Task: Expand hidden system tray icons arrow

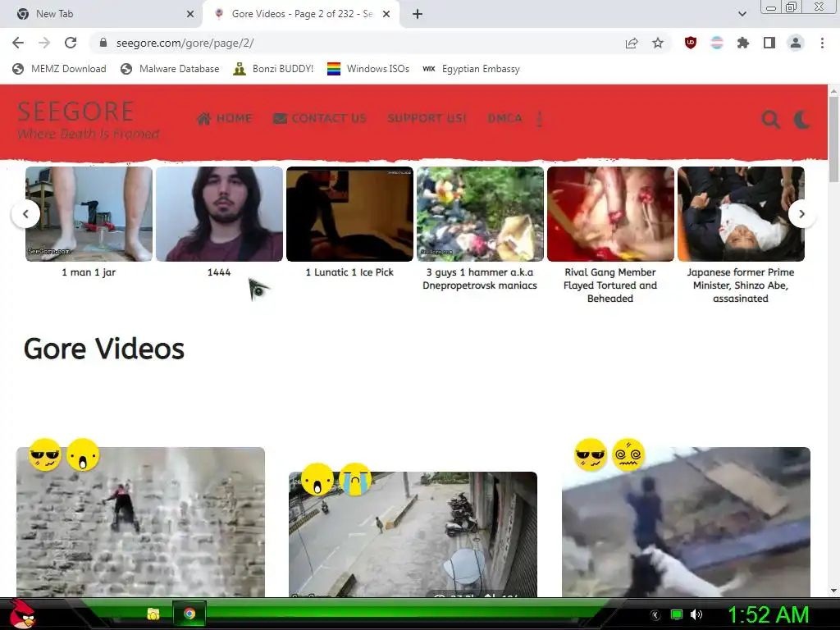Action: pyautogui.click(x=655, y=615)
